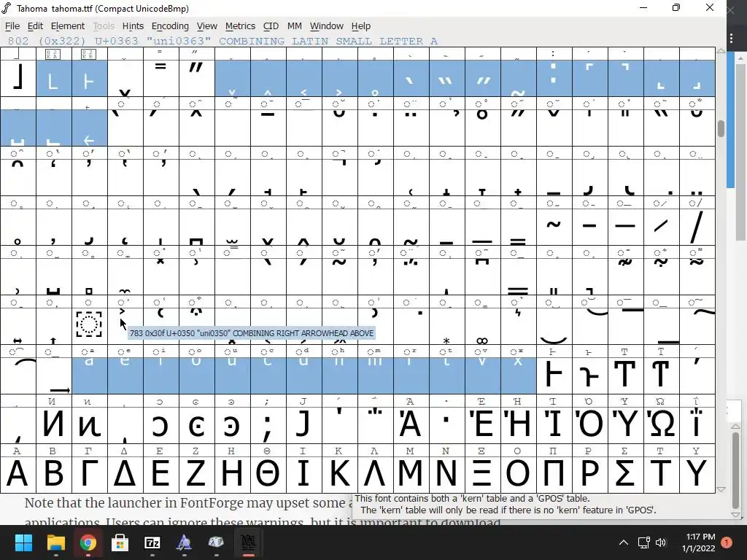Image resolution: width=747 pixels, height=560 pixels.
Task: Switch to Google Chrome in the taskbar
Action: pyautogui.click(x=88, y=542)
